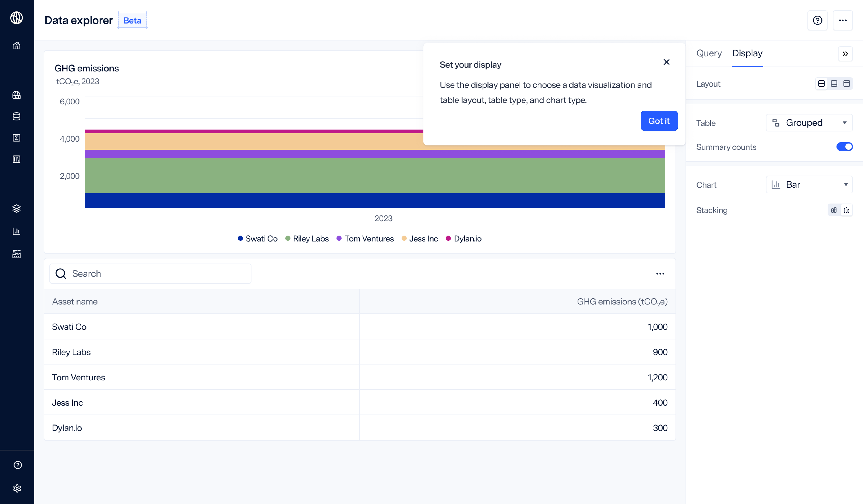Collapse the side panel with double chevron

tap(845, 54)
